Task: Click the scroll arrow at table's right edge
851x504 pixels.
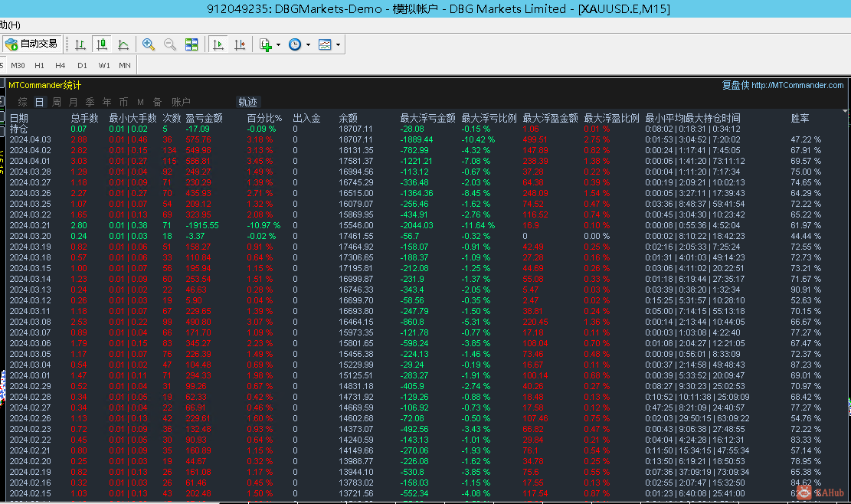Action: [x=845, y=110]
